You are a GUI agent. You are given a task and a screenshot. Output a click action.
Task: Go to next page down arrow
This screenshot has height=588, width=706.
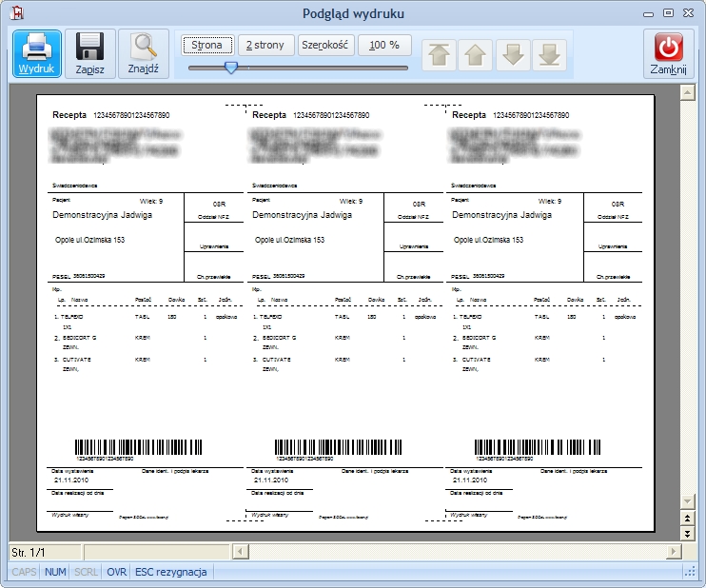coord(513,55)
